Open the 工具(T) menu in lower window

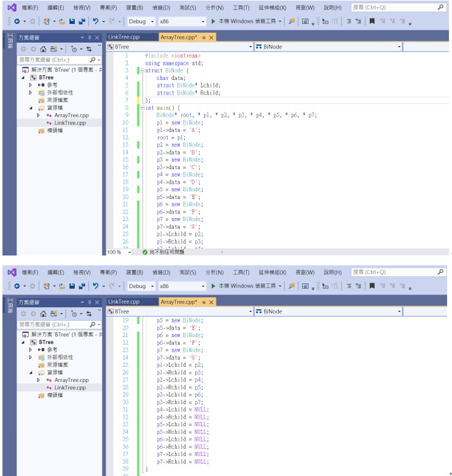(x=241, y=272)
